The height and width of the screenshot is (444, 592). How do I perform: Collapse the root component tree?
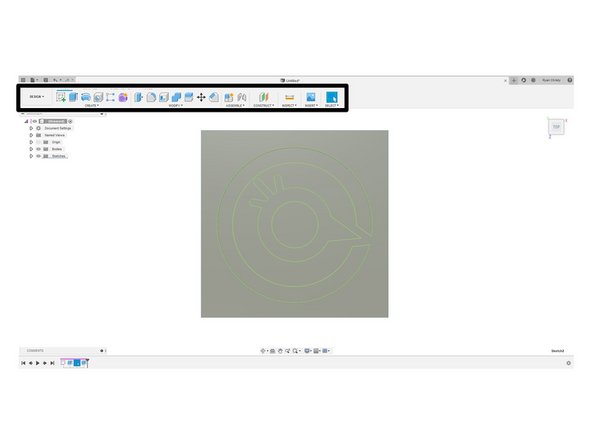pos(26,121)
